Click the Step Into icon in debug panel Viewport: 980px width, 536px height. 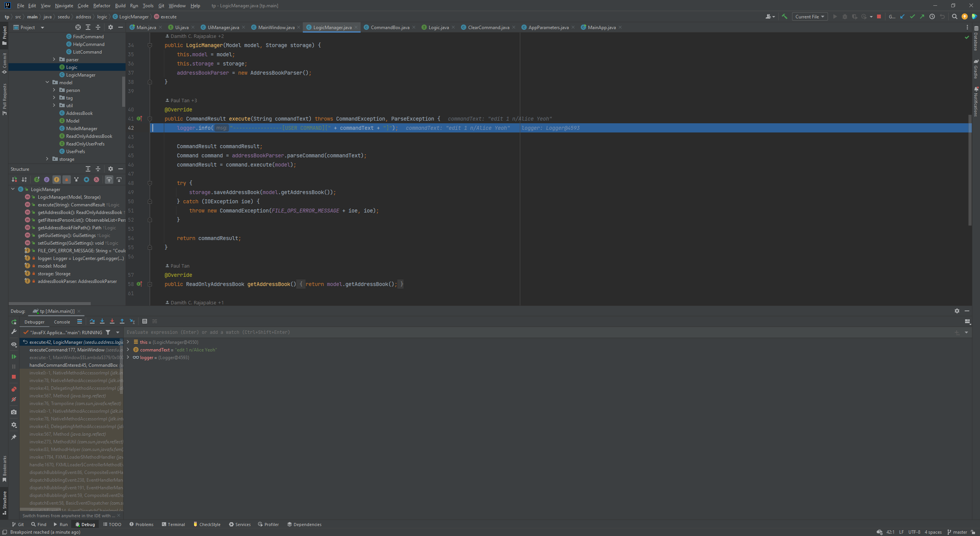[102, 321]
